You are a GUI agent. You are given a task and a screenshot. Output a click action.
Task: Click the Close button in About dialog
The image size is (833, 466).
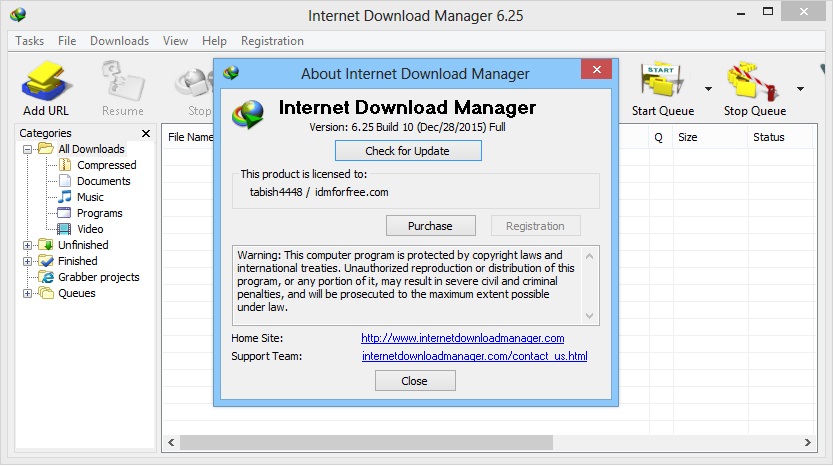coord(414,381)
